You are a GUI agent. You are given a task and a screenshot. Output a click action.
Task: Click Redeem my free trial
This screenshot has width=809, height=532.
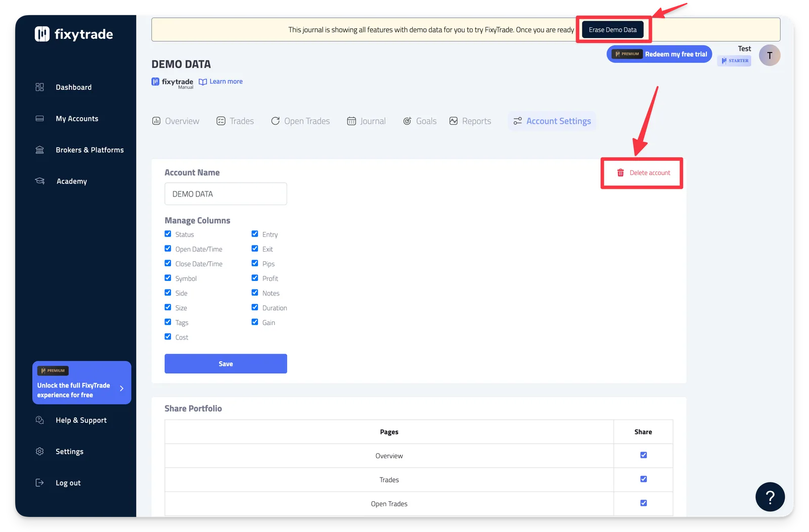[659, 54]
